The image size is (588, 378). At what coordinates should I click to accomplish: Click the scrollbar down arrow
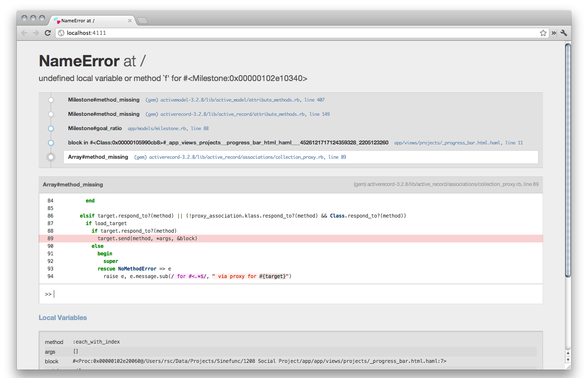568,360
